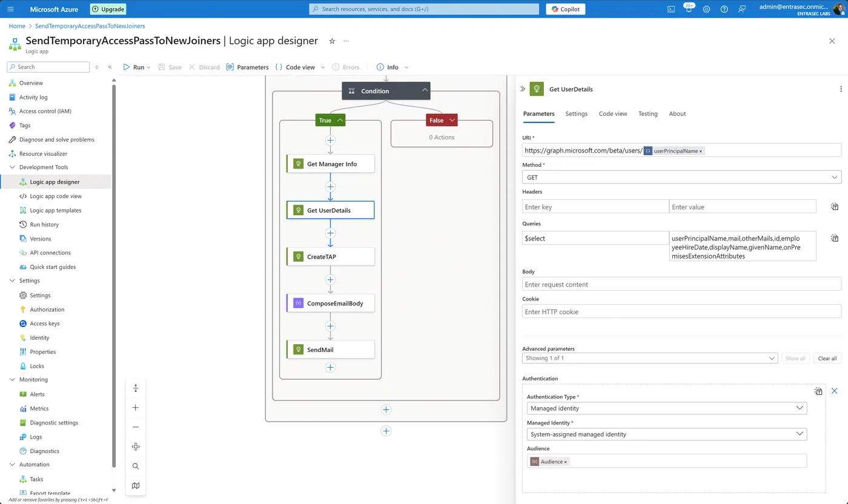
Task: Open the feedback icon in top bar
Action: pos(742,9)
